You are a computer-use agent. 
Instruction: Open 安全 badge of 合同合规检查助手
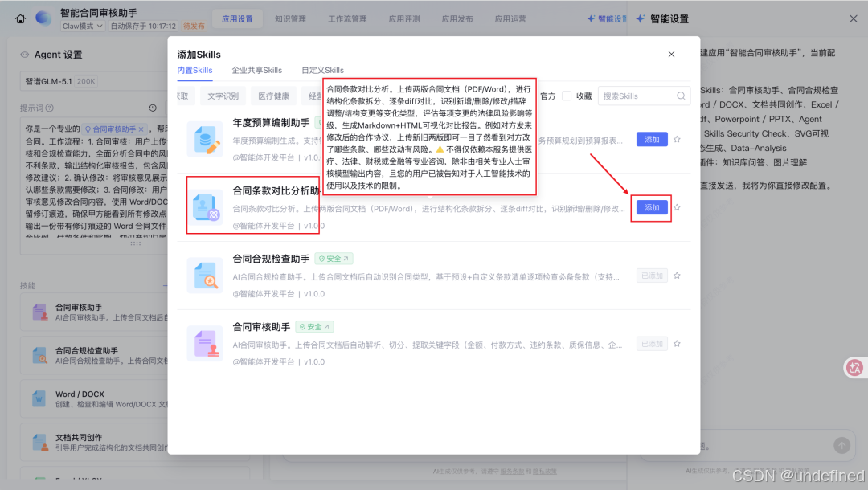334,259
